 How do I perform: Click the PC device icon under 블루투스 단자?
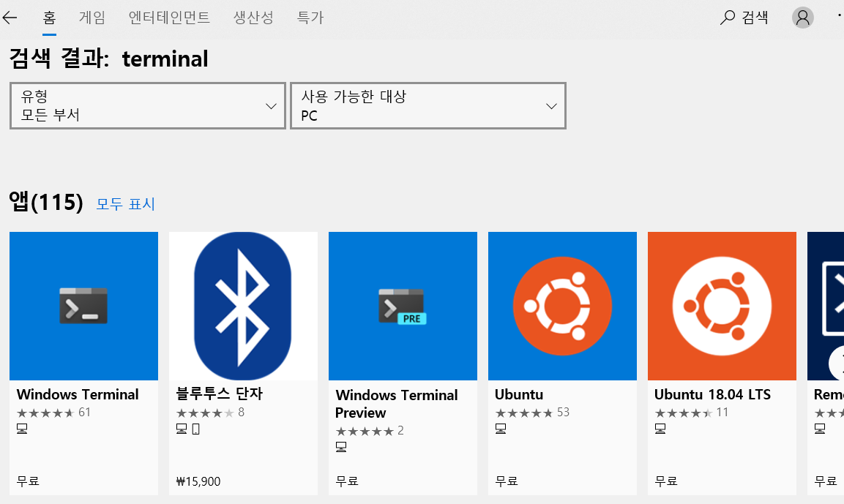click(182, 429)
